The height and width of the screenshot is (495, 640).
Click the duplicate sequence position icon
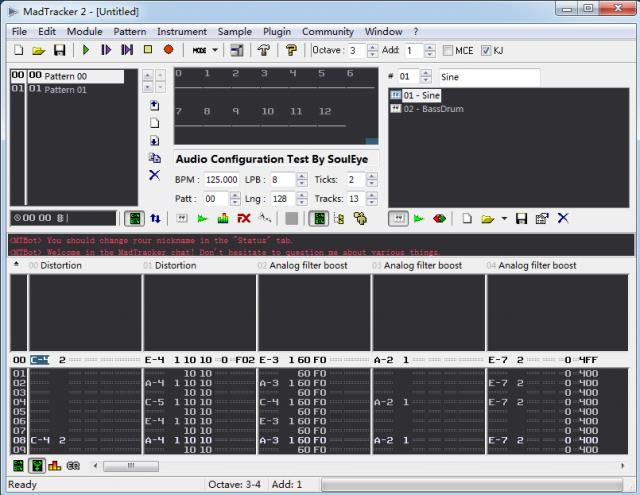pyautogui.click(x=155, y=158)
